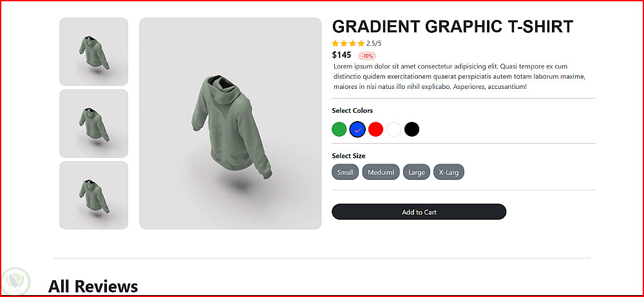Click the round leaf logo watermark
The height and width of the screenshot is (297, 644).
tap(15, 282)
